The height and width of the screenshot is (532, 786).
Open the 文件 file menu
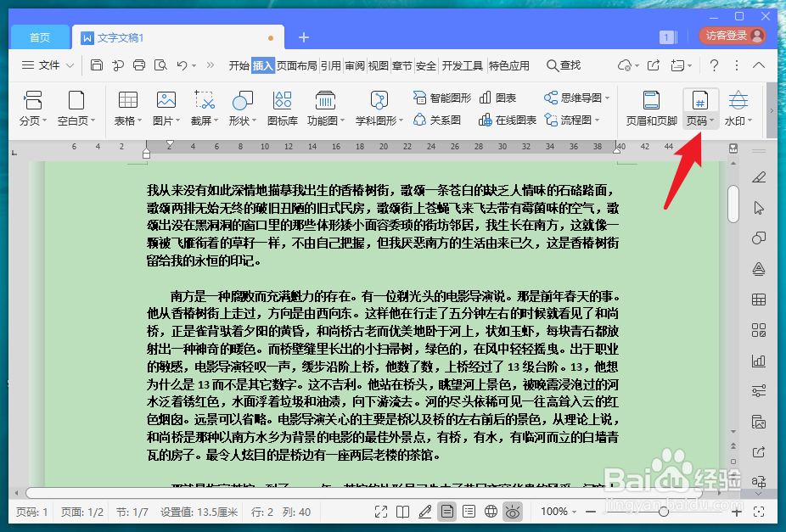click(x=48, y=65)
